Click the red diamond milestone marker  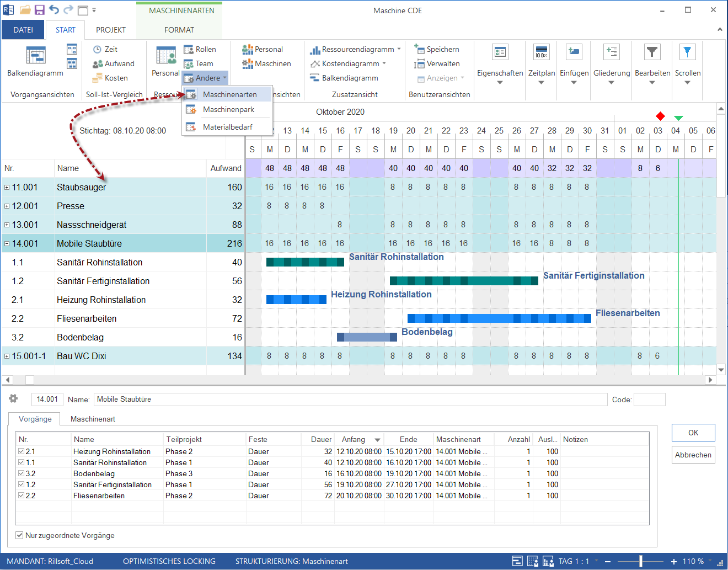click(660, 116)
